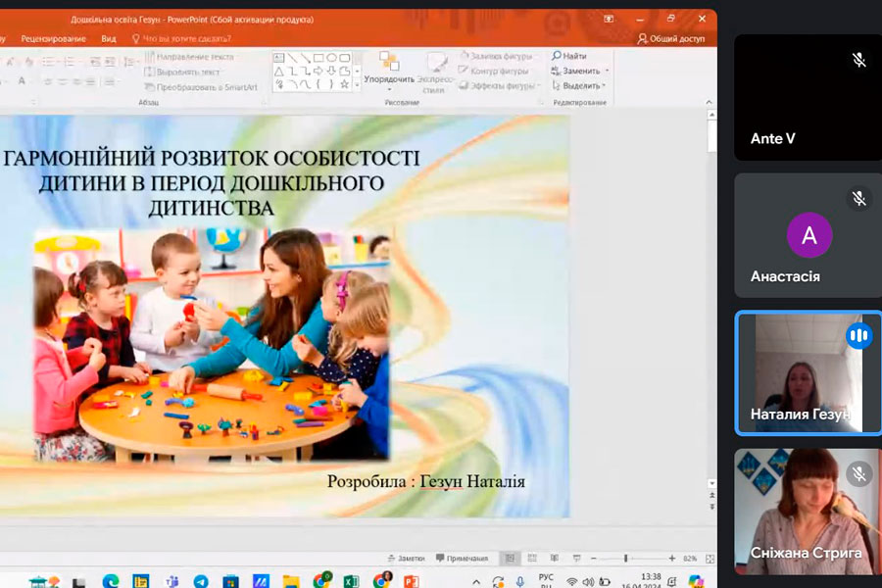
Task: Click the Общий доступ (Share) button
Action: point(671,39)
